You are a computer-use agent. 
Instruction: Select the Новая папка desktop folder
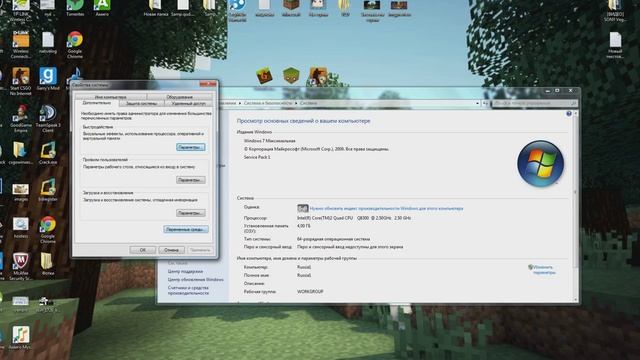(156, 8)
